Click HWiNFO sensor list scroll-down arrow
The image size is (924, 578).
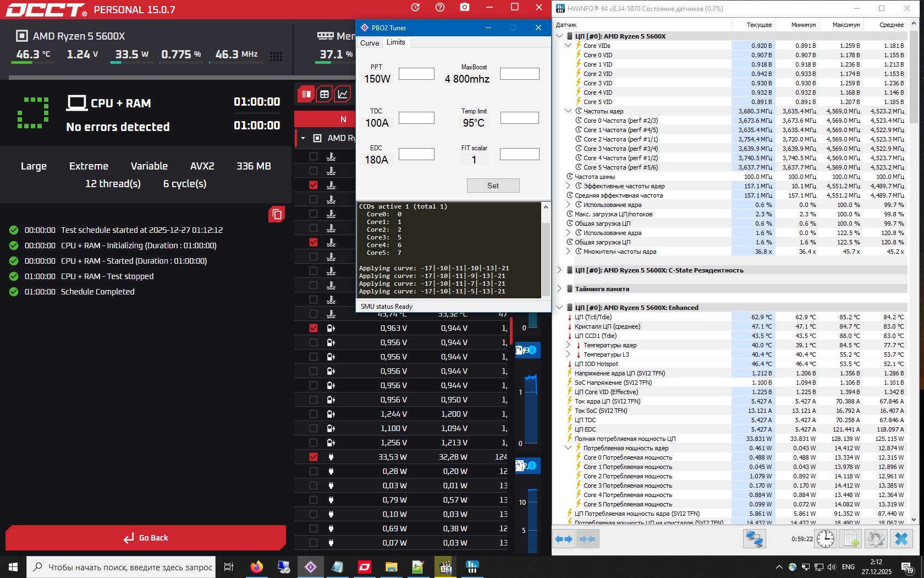coord(914,519)
